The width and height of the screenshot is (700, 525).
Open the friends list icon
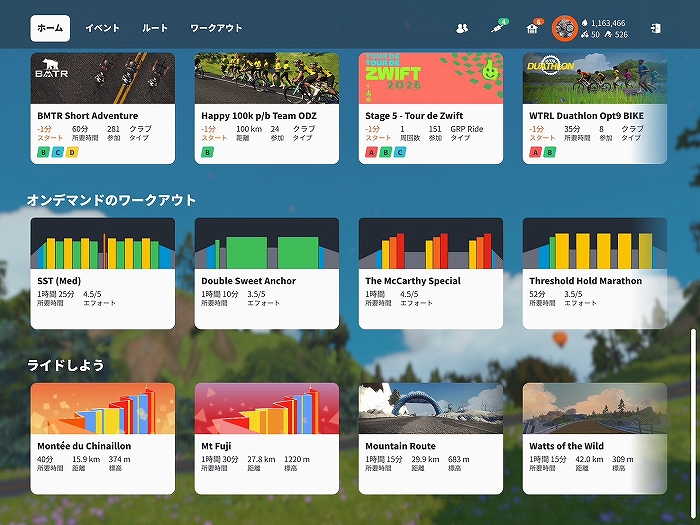461,28
